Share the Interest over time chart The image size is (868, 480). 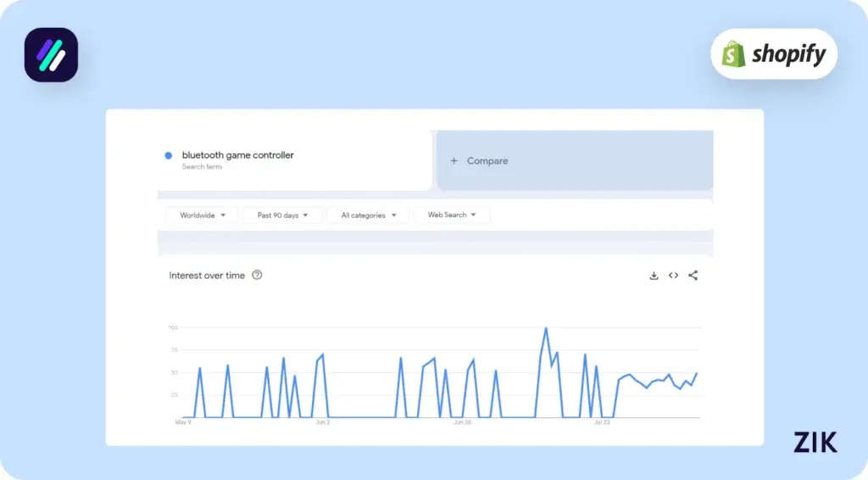(693, 276)
